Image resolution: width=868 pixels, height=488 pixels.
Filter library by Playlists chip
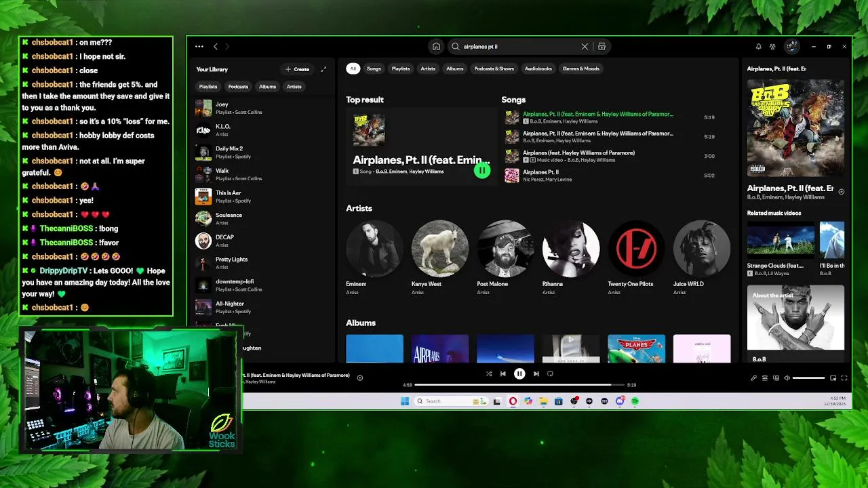208,87
